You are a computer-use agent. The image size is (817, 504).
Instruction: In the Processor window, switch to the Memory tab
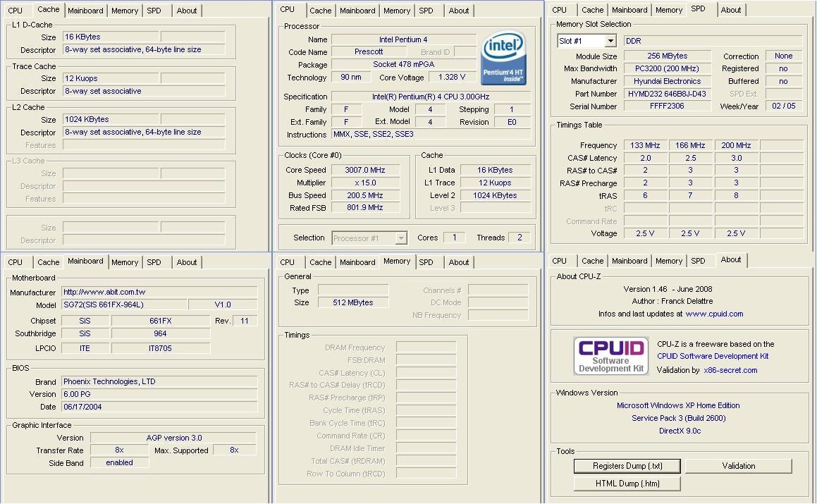click(x=397, y=11)
